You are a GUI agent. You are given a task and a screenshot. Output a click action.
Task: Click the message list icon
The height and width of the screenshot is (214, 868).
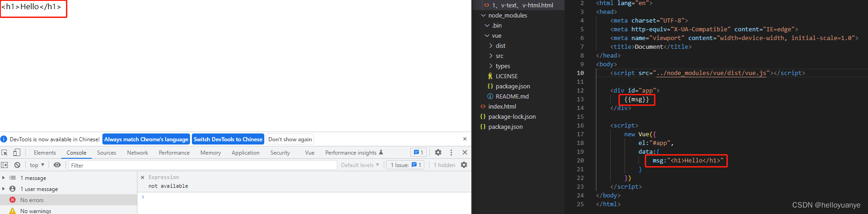coord(12,178)
